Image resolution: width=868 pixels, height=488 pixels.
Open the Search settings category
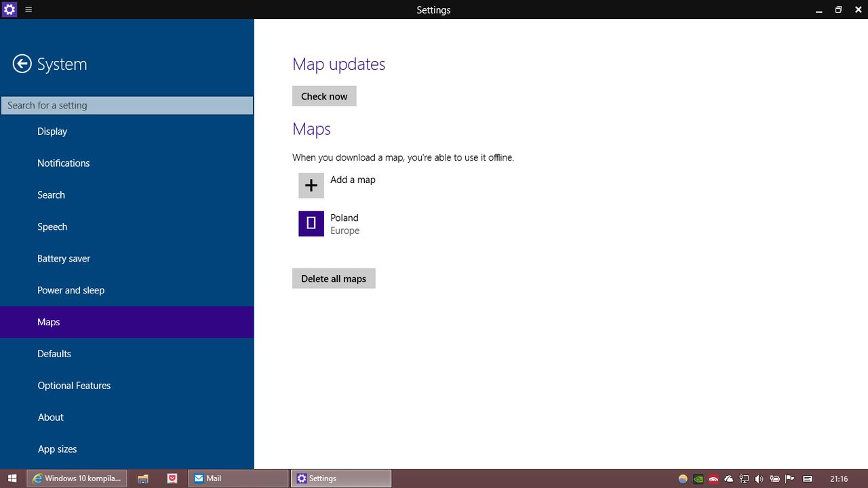[x=127, y=195]
